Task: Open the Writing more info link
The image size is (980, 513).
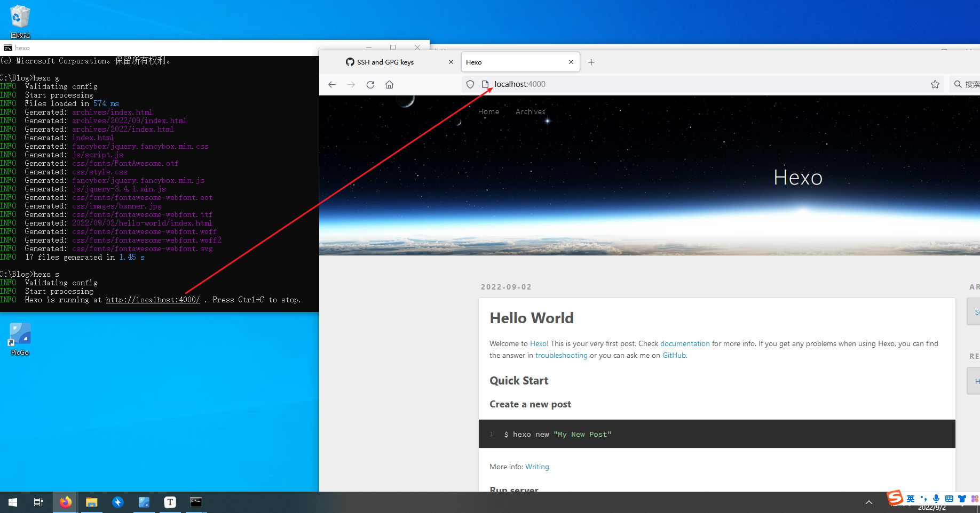Action: coord(537,467)
